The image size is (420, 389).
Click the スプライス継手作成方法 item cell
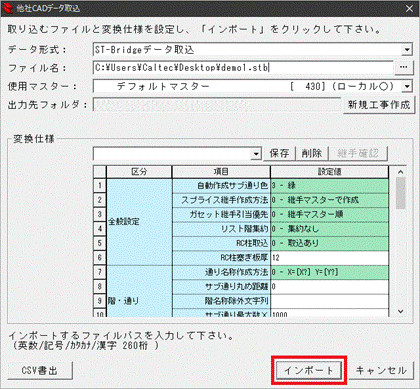coord(221,200)
